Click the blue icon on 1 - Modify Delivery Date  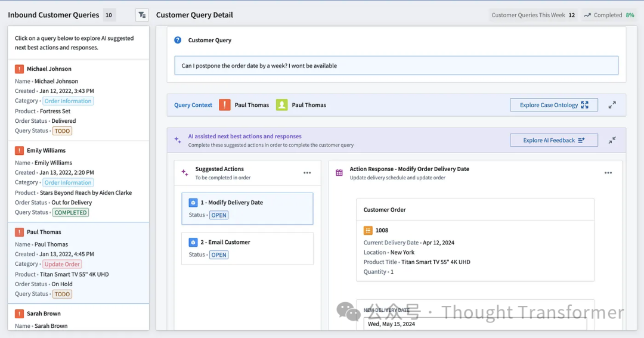pyautogui.click(x=193, y=203)
